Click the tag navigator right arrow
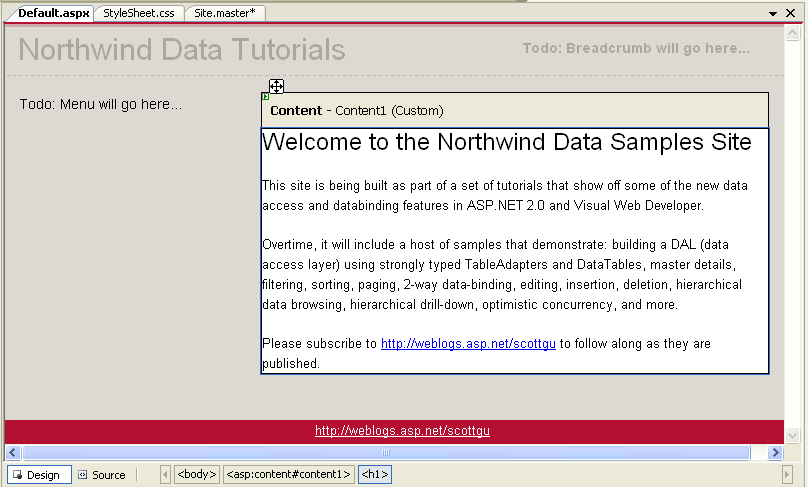808x487 pixels. [x=786, y=475]
